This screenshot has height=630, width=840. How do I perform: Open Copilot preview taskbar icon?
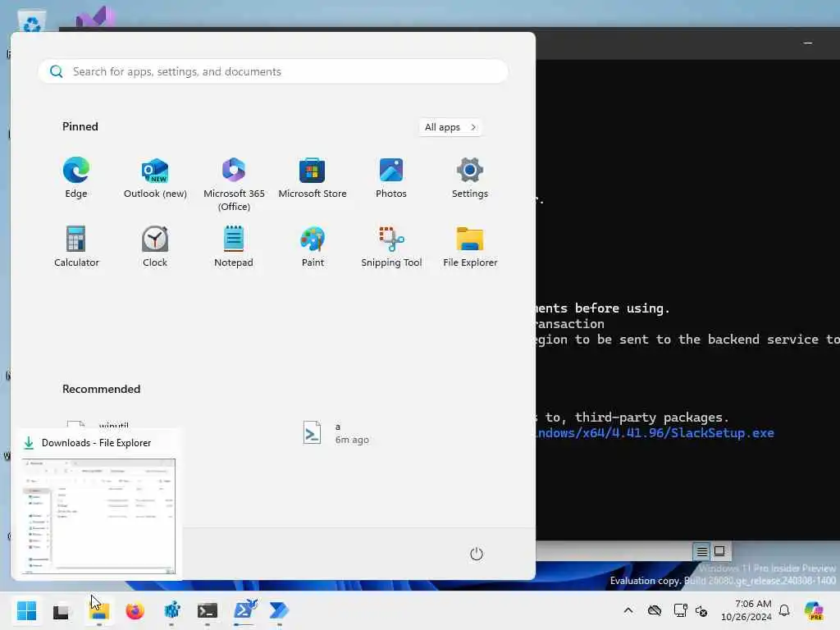(x=814, y=610)
